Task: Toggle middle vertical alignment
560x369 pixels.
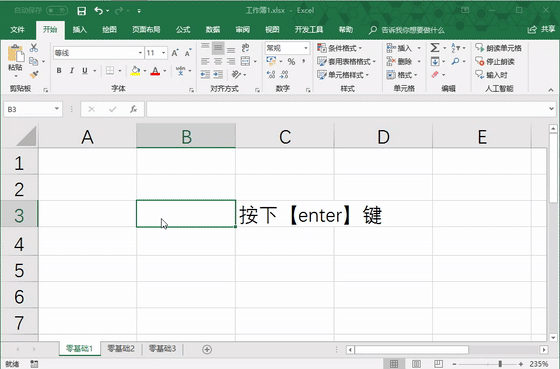Action: pyautogui.click(x=218, y=48)
